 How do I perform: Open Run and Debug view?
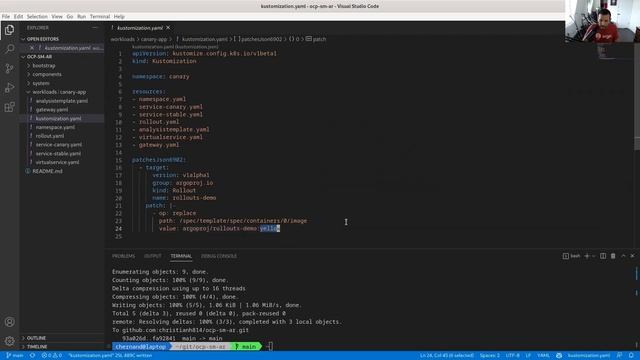coord(9,88)
